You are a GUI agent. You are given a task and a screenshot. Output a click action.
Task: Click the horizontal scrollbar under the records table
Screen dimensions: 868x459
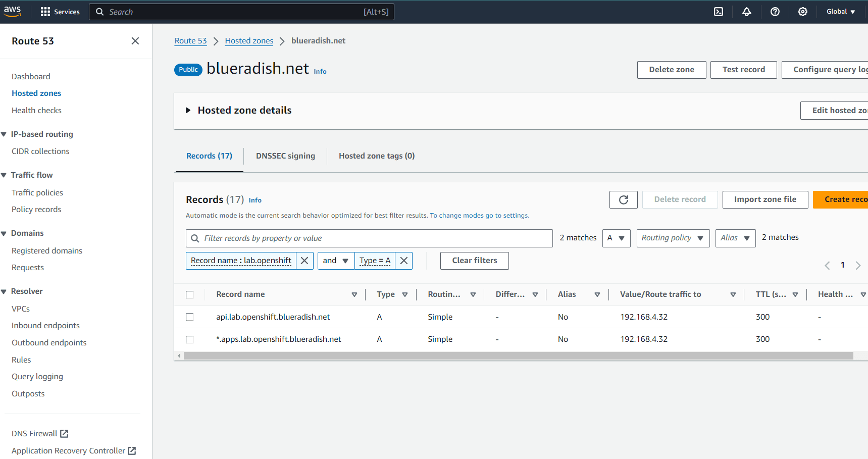[x=519, y=356]
